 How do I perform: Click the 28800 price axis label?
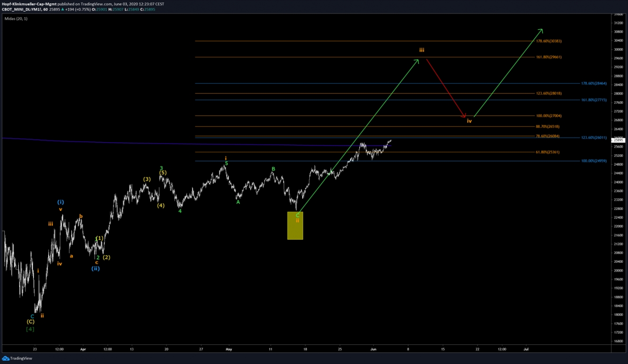click(618, 76)
